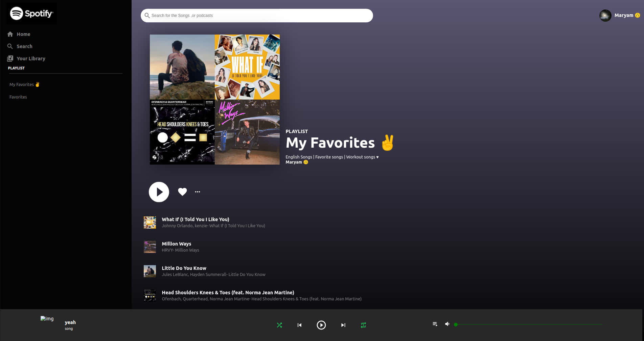Open the three-dots more options menu
Screen dimensions: 644x341
[198, 192]
